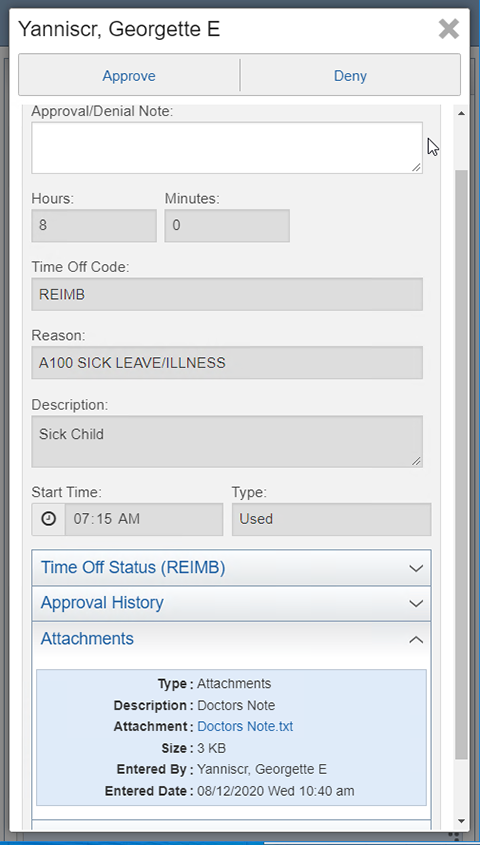Deny the time off request
The image size is (480, 845).
350,75
